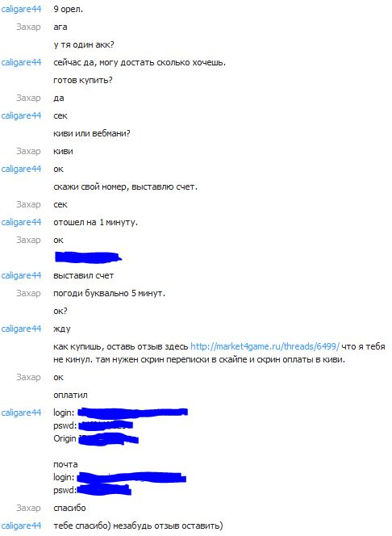Click the "оплатил" message
Viewport: 392px width, 536px height.
pos(70,396)
